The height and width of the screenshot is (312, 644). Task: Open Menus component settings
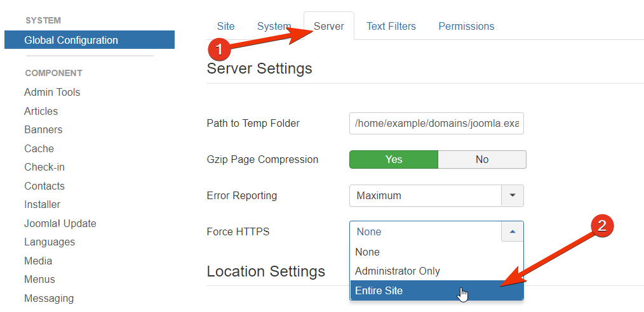coord(39,279)
